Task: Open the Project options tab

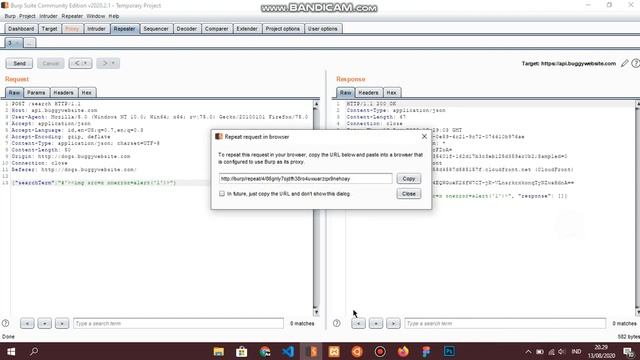Action: [282, 29]
